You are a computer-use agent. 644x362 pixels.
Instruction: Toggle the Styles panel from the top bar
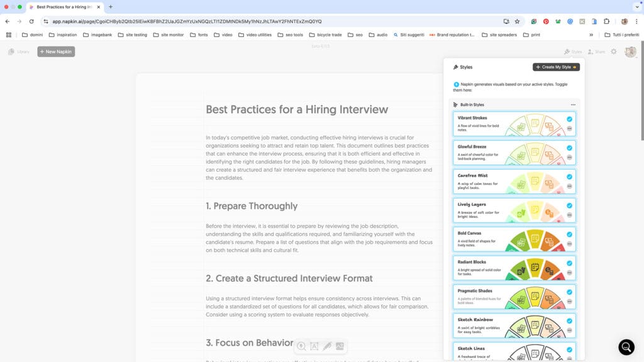click(x=572, y=52)
